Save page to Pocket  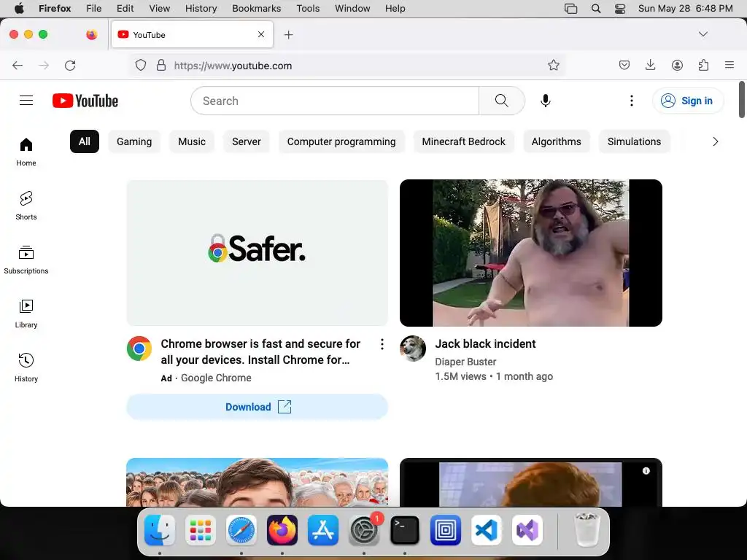[x=624, y=65]
